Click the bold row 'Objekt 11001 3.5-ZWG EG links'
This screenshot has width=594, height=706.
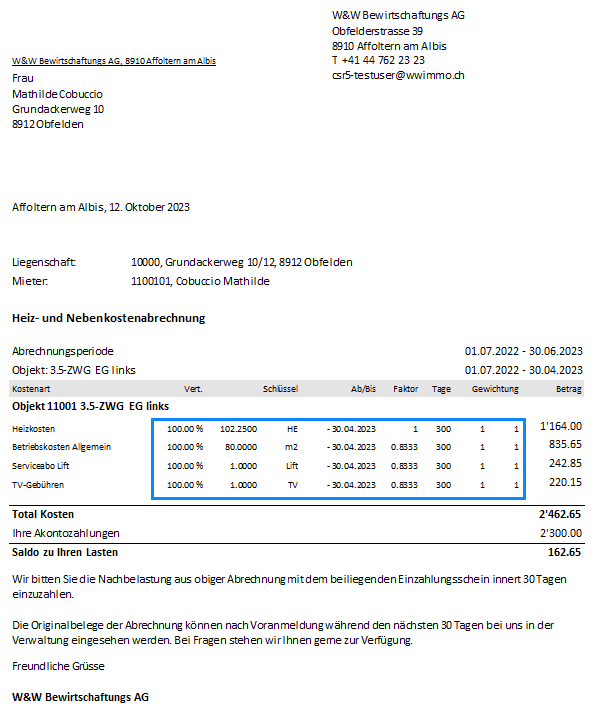91,406
